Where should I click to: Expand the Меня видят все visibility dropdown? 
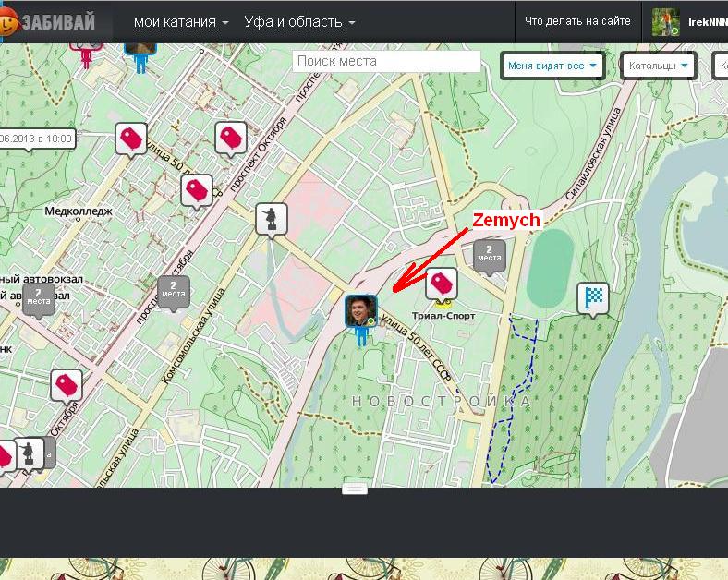(552, 66)
